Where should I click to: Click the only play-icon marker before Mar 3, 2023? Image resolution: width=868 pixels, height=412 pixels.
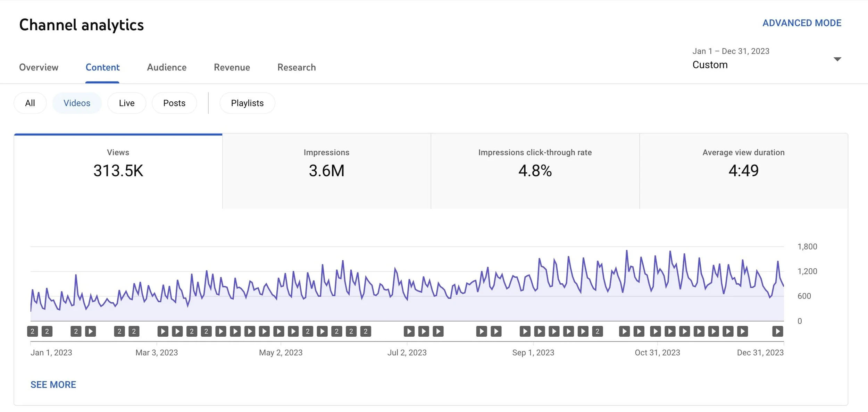pyautogui.click(x=91, y=331)
